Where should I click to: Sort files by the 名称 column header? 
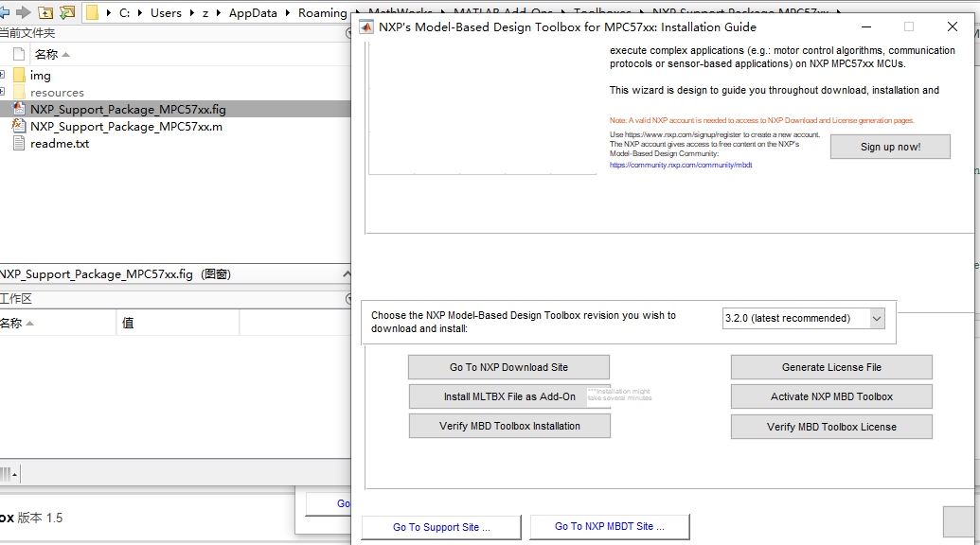pyautogui.click(x=52, y=54)
